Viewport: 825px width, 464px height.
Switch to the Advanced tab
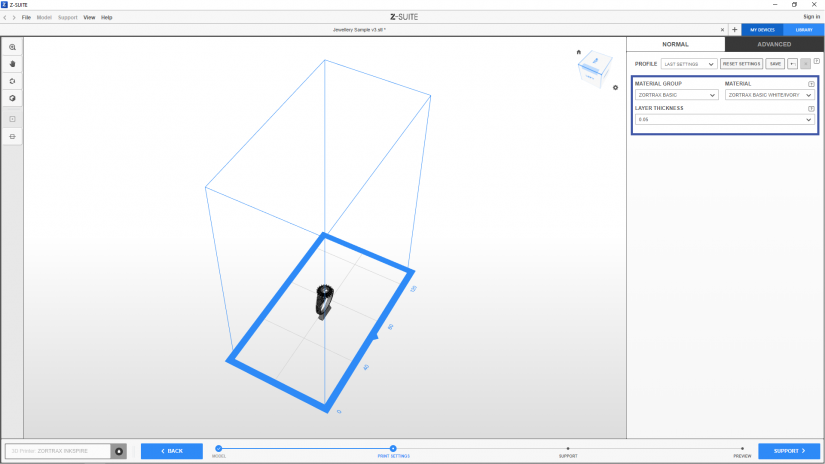point(774,44)
